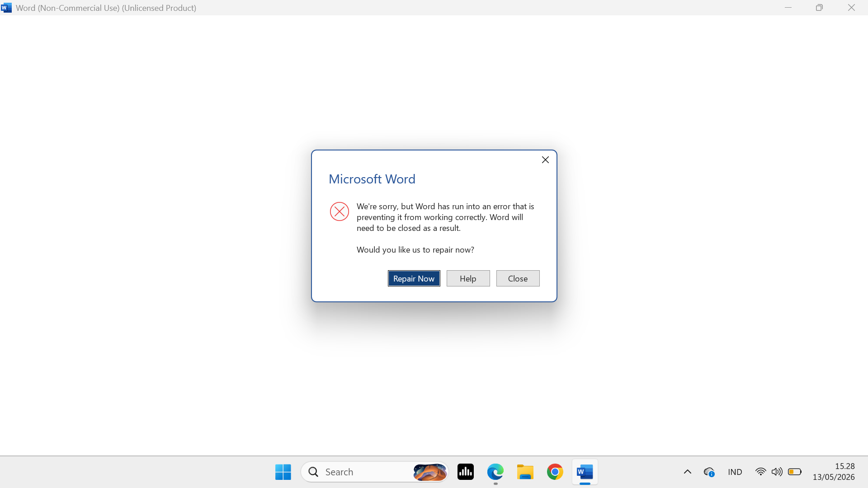Click the taskbar Search field

click(x=374, y=472)
